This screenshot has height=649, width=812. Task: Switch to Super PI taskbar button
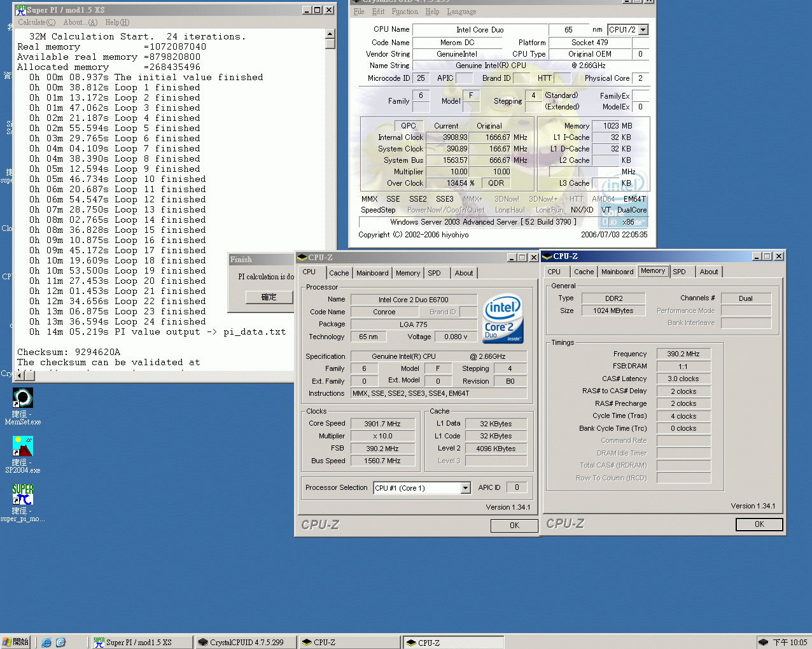click(141, 643)
